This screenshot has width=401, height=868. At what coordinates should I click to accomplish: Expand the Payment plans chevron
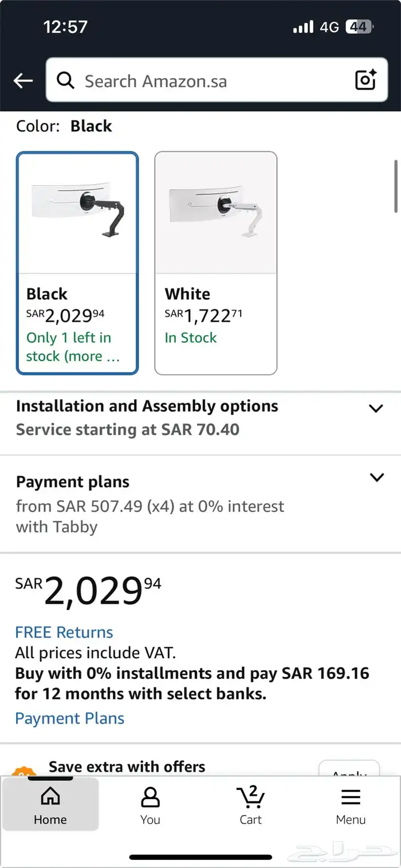click(376, 477)
